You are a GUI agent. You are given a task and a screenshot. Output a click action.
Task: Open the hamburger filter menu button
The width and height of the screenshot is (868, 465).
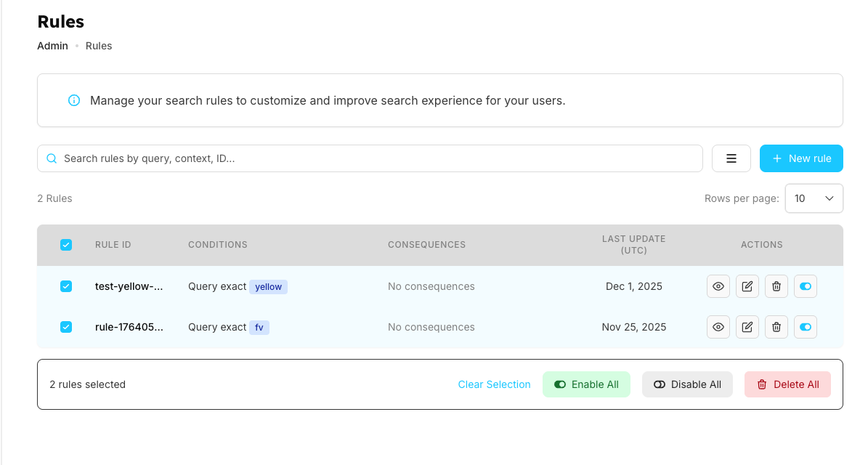point(731,158)
